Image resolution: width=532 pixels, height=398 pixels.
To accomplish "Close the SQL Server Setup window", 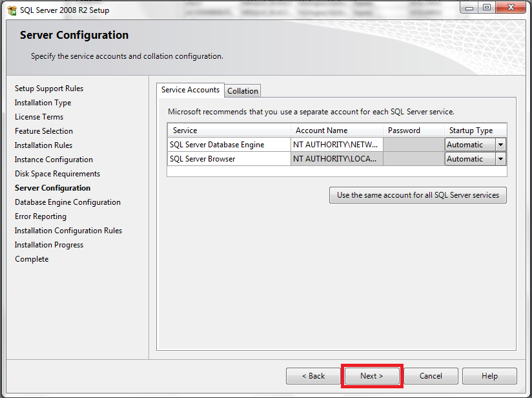I will 511,8.
